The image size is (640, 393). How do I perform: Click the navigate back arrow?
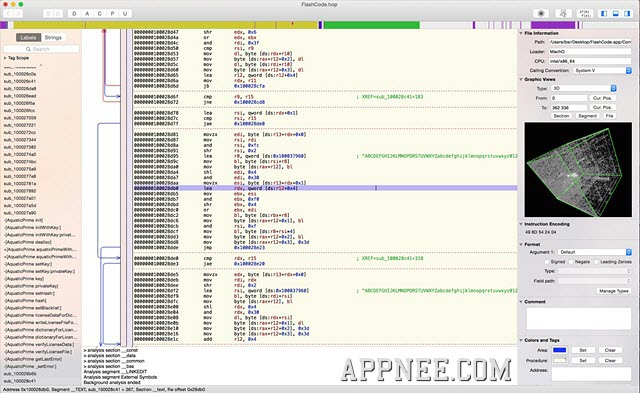[8, 13]
